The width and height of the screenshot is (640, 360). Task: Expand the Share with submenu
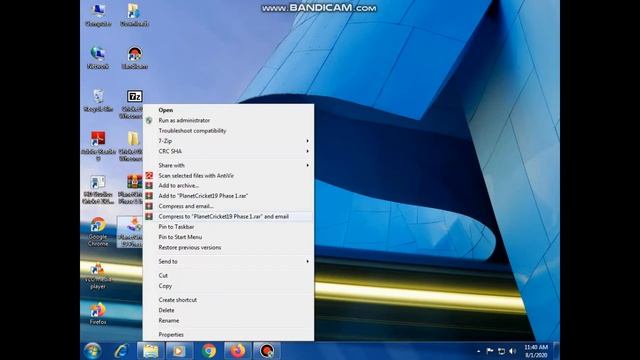pos(228,165)
